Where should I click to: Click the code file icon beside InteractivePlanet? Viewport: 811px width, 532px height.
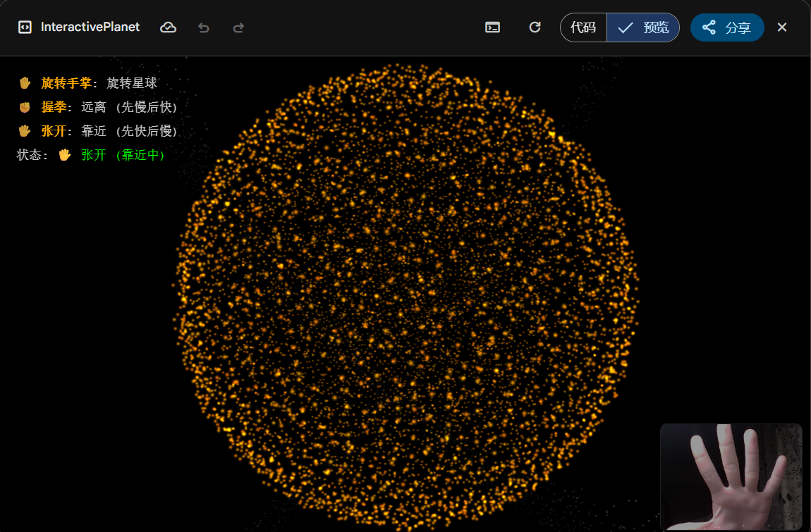(25, 27)
